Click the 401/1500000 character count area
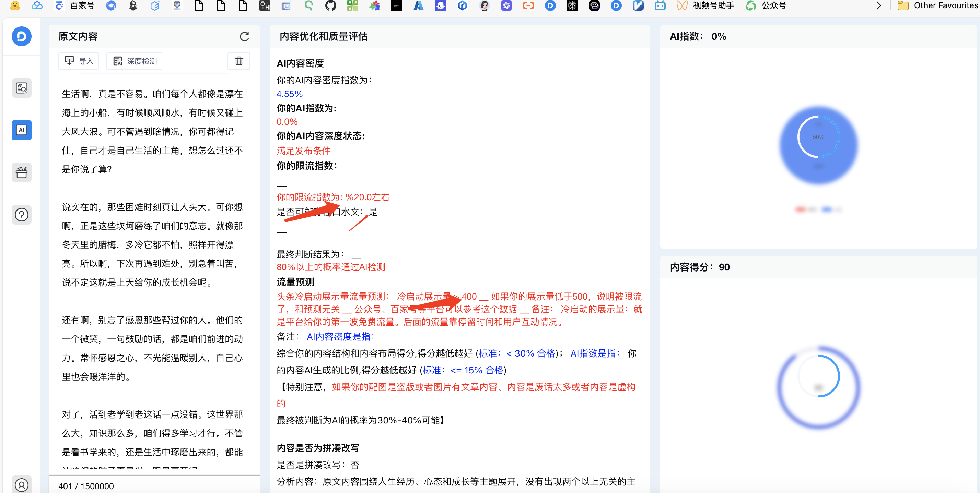The width and height of the screenshot is (980, 493). 86,486
